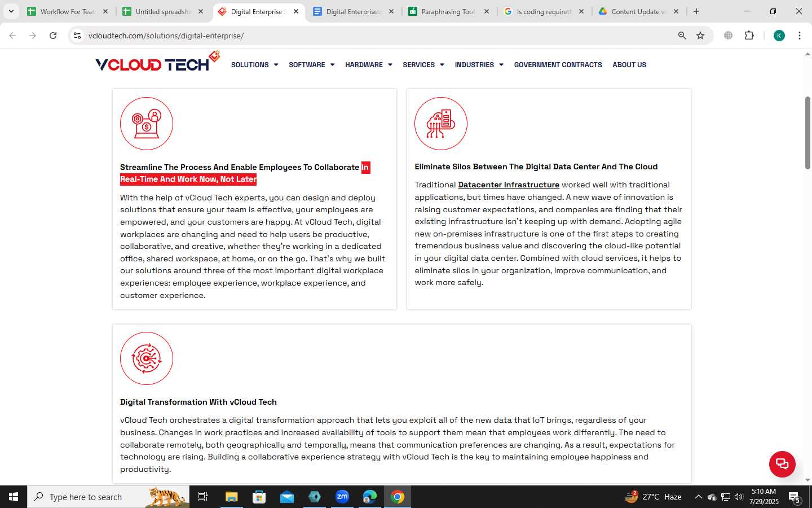Open the browser zoom magnifier icon

(682, 36)
